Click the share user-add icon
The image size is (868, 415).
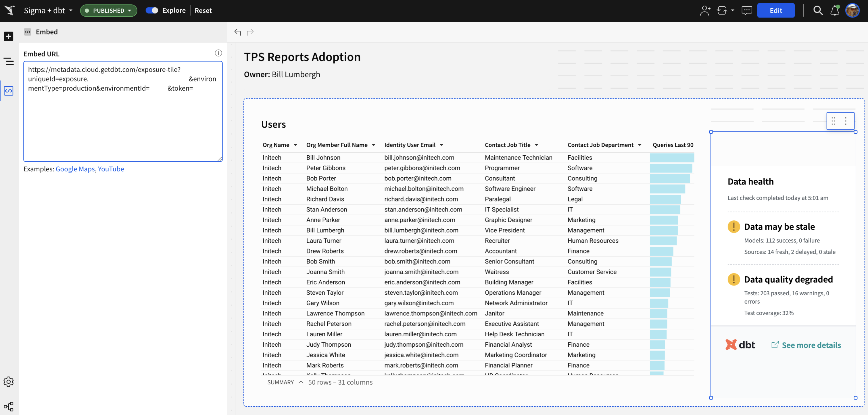705,10
